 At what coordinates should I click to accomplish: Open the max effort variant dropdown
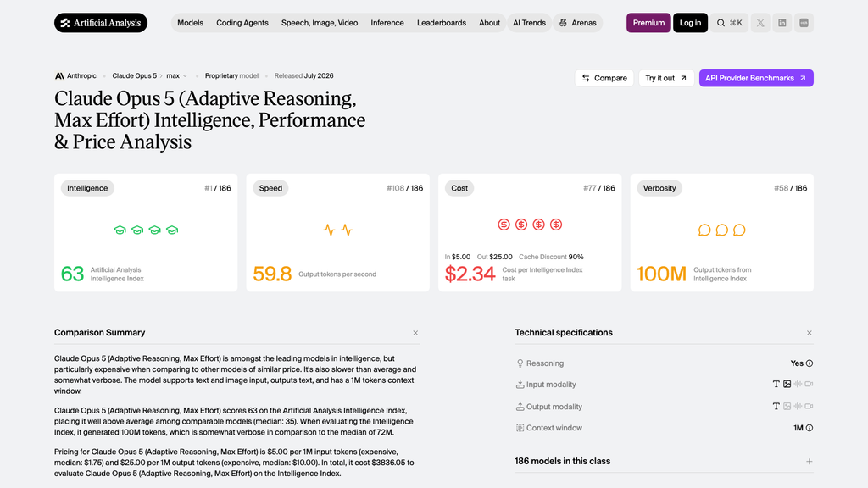click(x=177, y=75)
